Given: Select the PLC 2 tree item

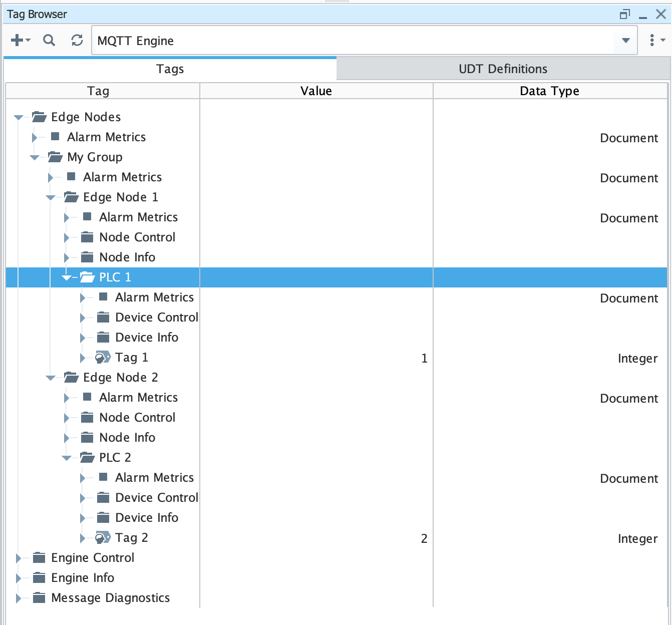Looking at the screenshot, I should 115,458.
